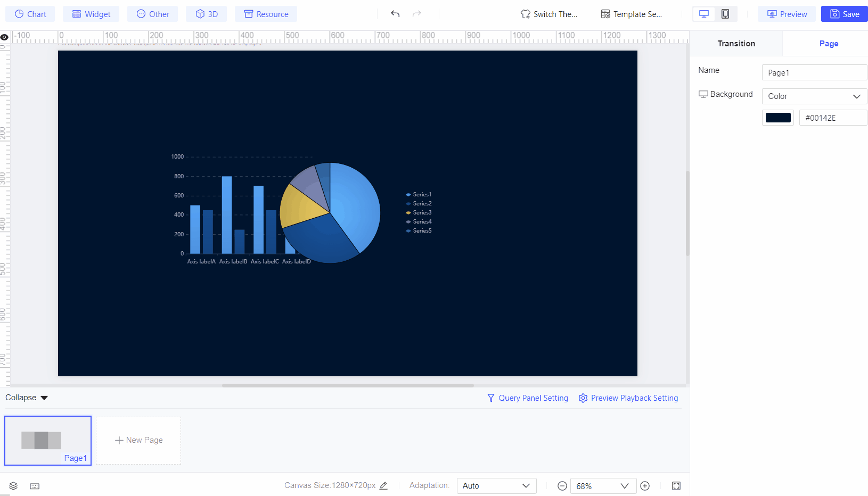Create a New Page
Image resolution: width=868 pixels, height=496 pixels.
[138, 440]
